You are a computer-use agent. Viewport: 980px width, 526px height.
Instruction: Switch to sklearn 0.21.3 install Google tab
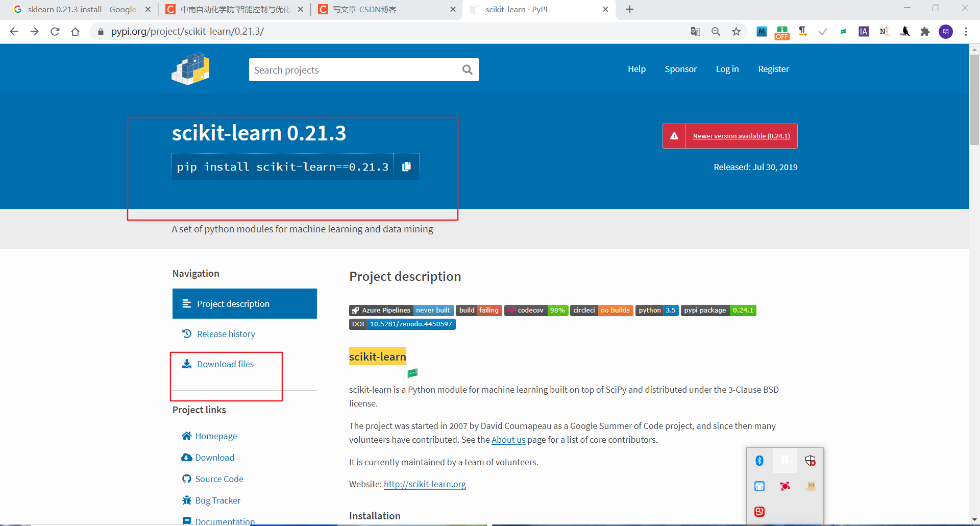pos(82,9)
